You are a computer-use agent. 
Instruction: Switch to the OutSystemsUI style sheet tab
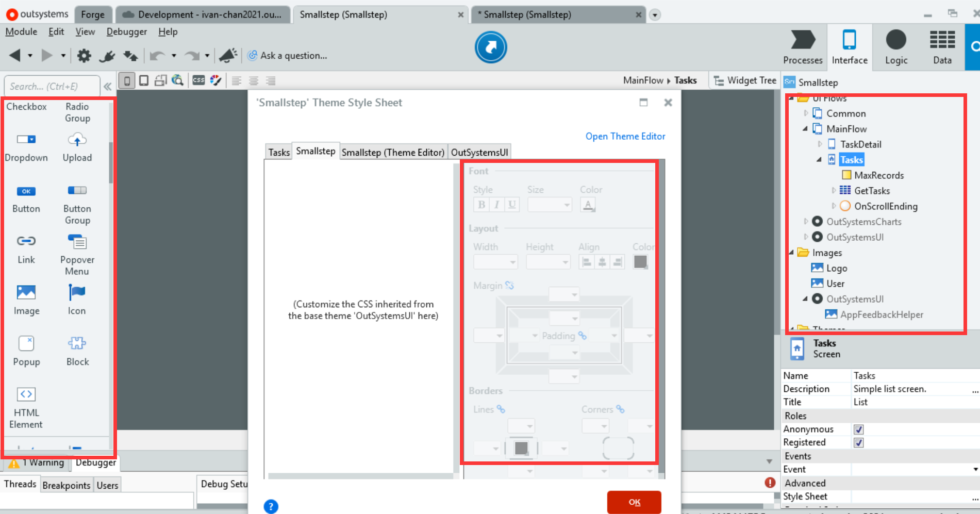pos(479,152)
